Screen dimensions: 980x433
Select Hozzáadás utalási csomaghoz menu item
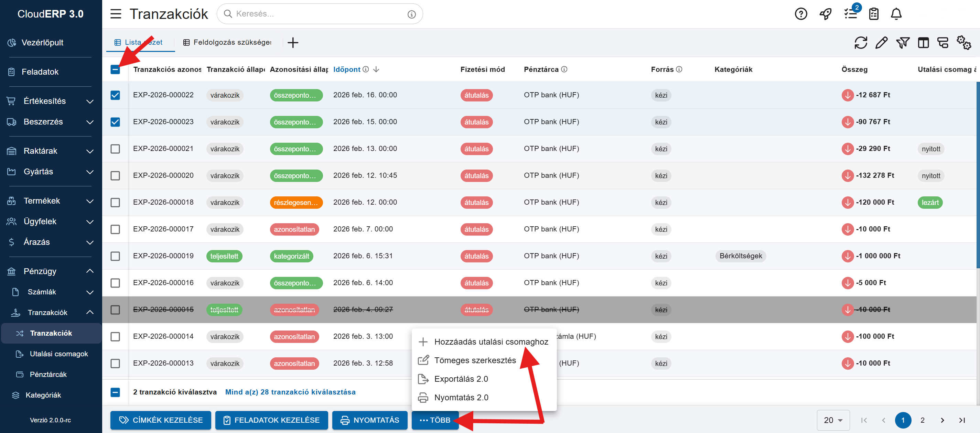click(x=491, y=342)
